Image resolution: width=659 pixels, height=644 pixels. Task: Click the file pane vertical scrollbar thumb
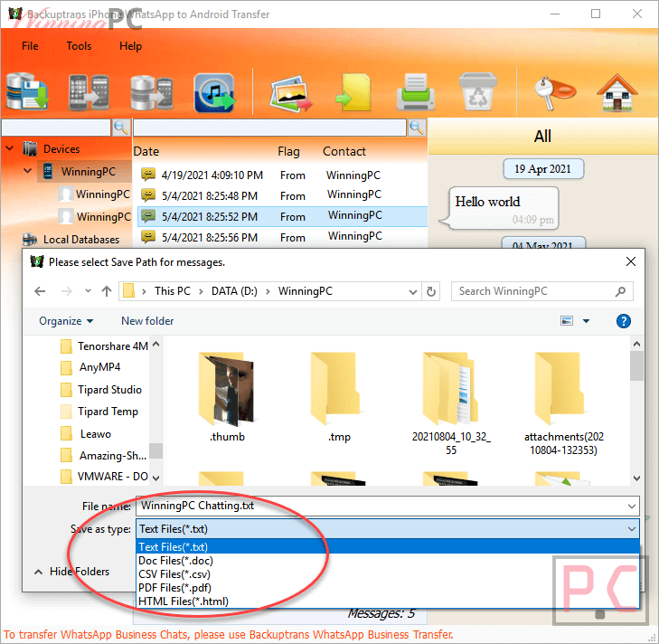(x=636, y=365)
